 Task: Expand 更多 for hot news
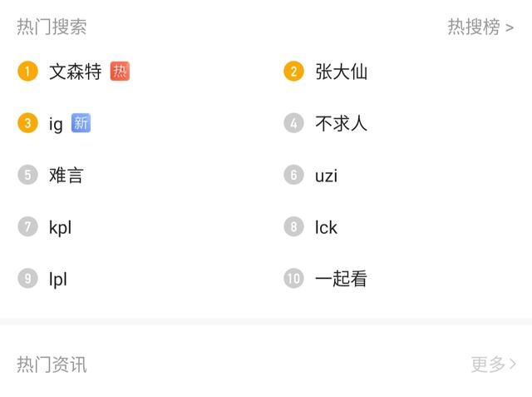494,365
